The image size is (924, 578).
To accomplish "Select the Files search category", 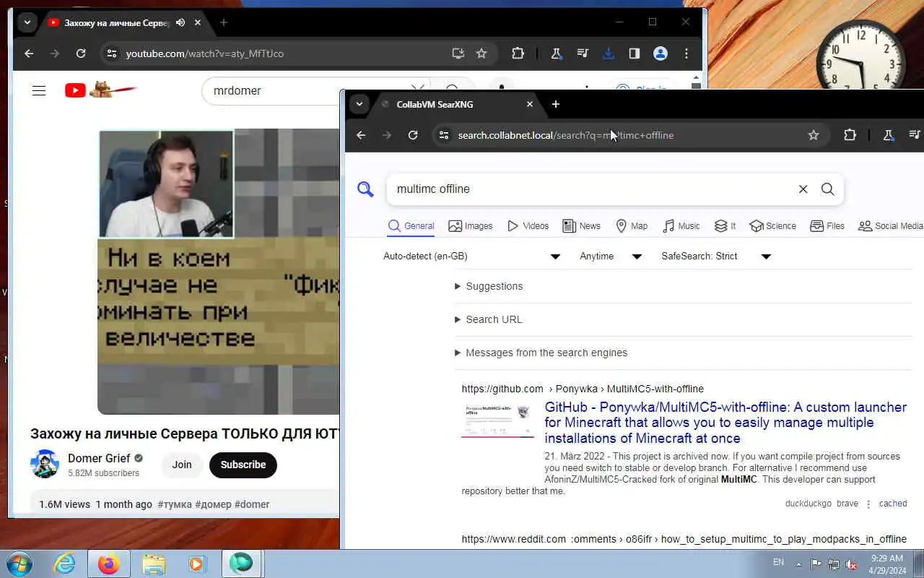I will click(x=827, y=226).
